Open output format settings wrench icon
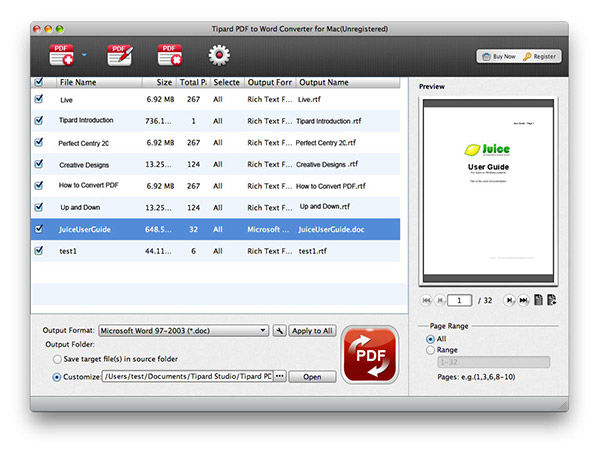 (x=279, y=330)
